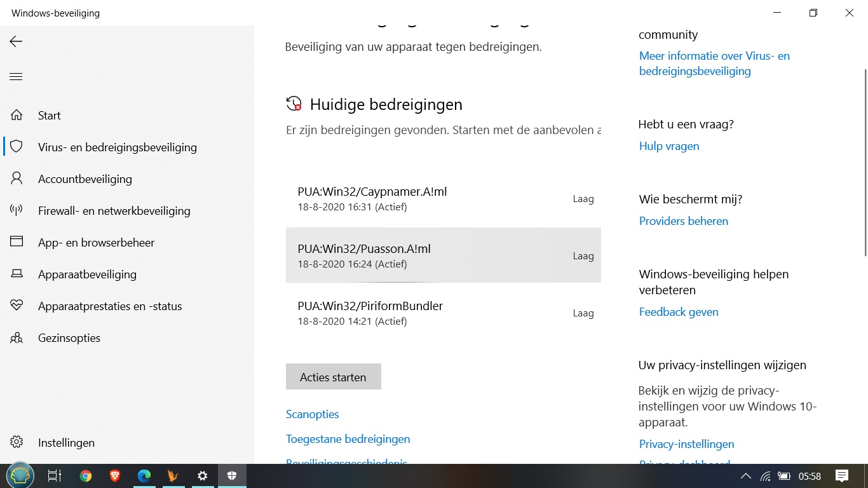
Task: Expand threat PUA:Win32/Puasson.A!ml
Action: click(443, 255)
